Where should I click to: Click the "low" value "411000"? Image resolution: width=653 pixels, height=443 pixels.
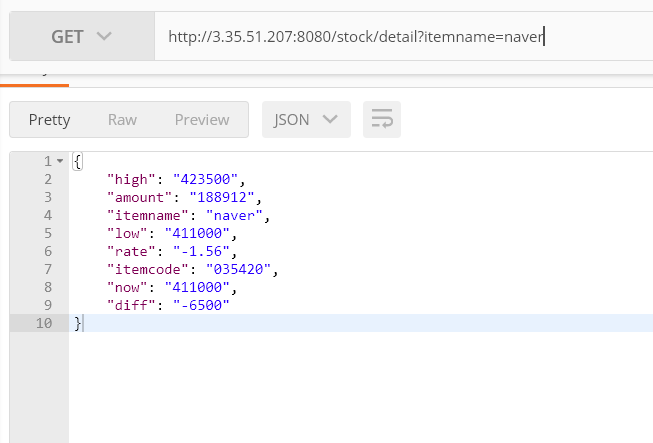pos(197,234)
